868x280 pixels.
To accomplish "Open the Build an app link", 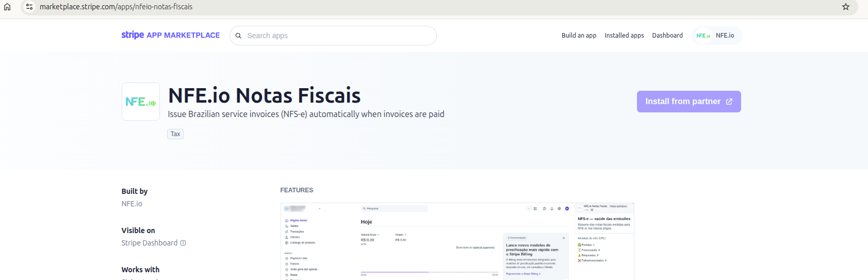I will [x=579, y=36].
